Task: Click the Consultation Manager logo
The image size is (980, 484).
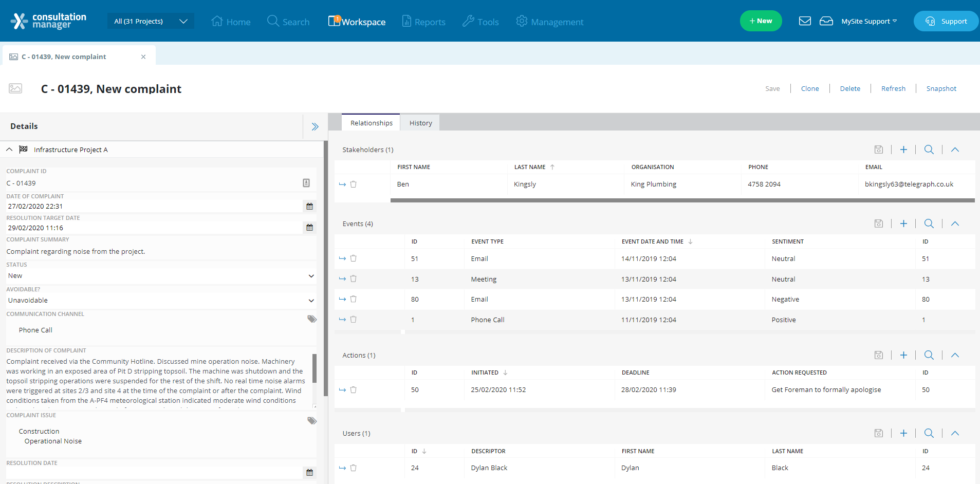Action: tap(48, 21)
